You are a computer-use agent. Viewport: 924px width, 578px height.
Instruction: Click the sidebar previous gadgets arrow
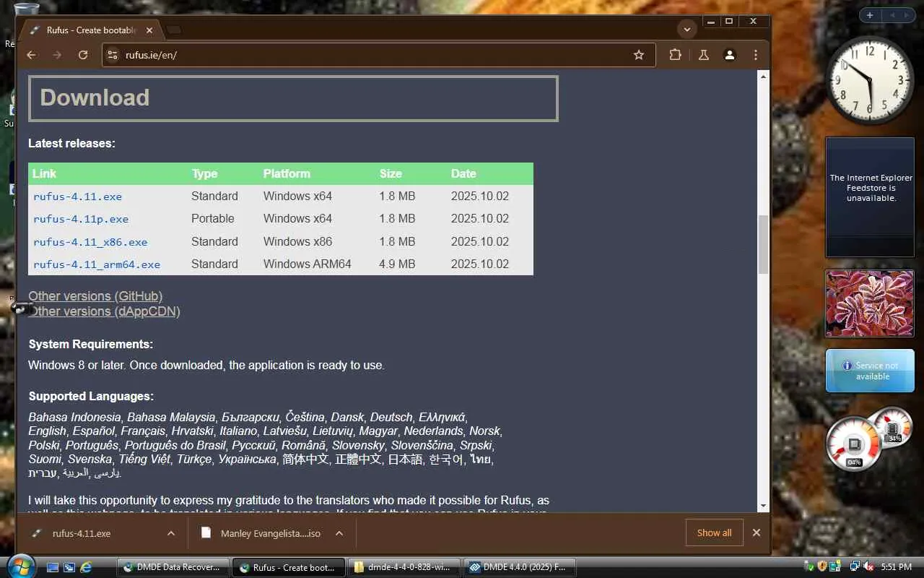(892, 15)
